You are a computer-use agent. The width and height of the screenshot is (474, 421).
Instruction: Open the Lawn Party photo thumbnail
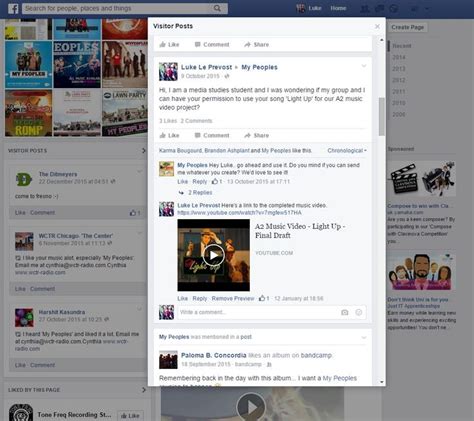(x=125, y=113)
